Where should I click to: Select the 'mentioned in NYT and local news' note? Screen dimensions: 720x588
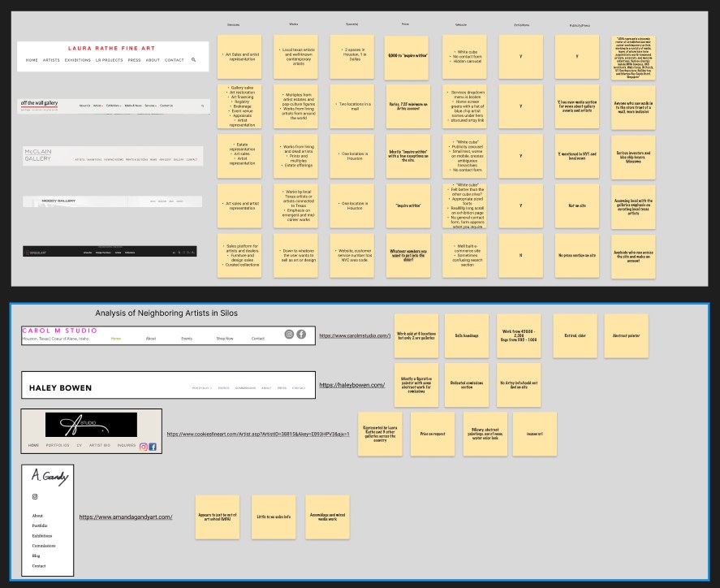(x=577, y=156)
